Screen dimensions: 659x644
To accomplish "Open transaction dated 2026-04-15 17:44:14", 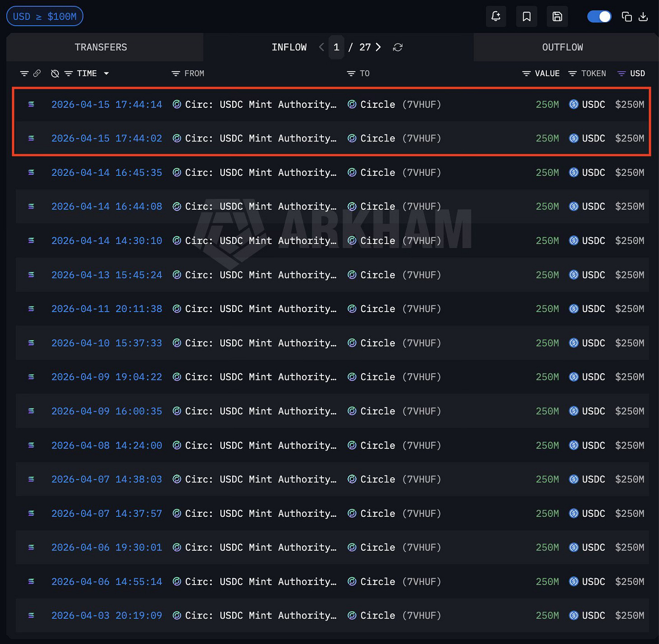I will (107, 105).
